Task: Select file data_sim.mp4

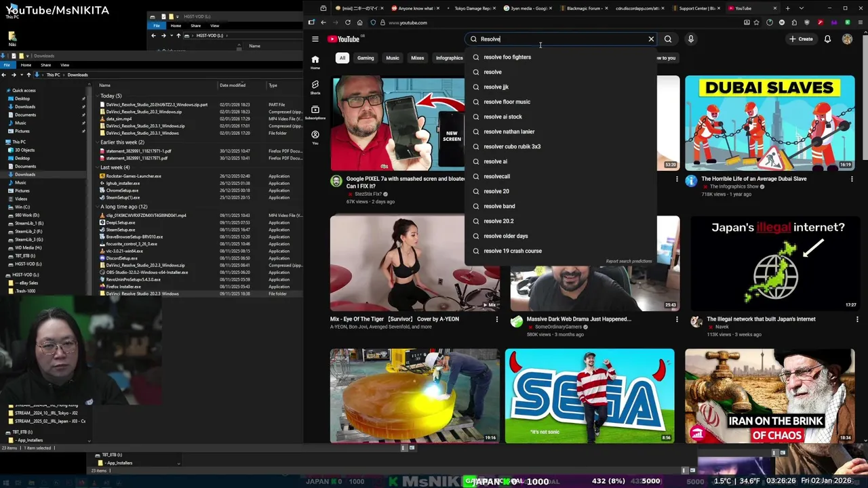Action: (x=119, y=119)
